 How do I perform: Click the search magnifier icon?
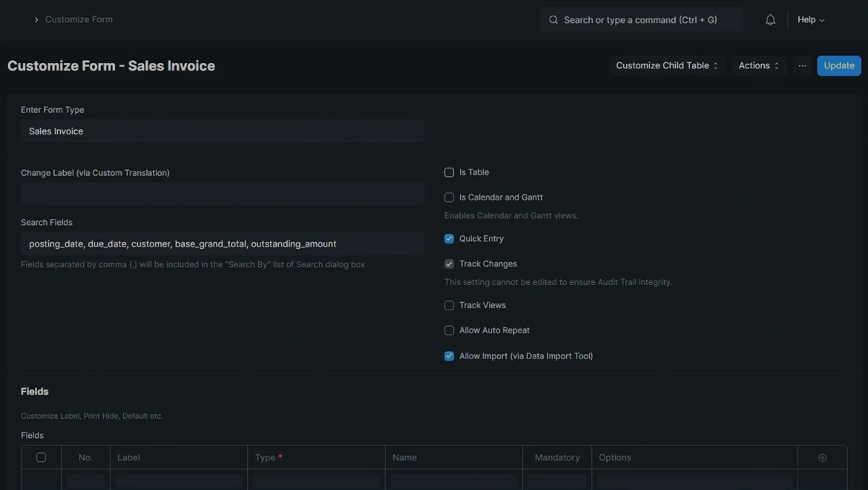coord(553,20)
